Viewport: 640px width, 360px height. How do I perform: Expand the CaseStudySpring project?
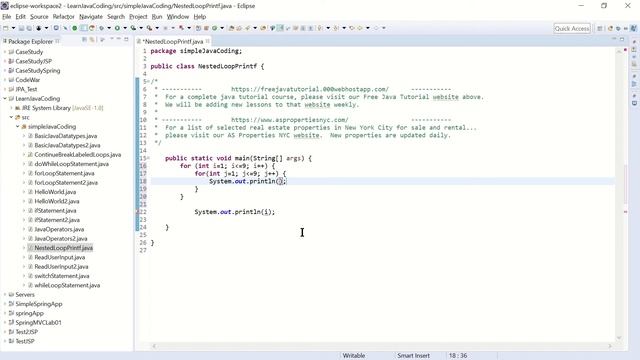pyautogui.click(x=5, y=71)
